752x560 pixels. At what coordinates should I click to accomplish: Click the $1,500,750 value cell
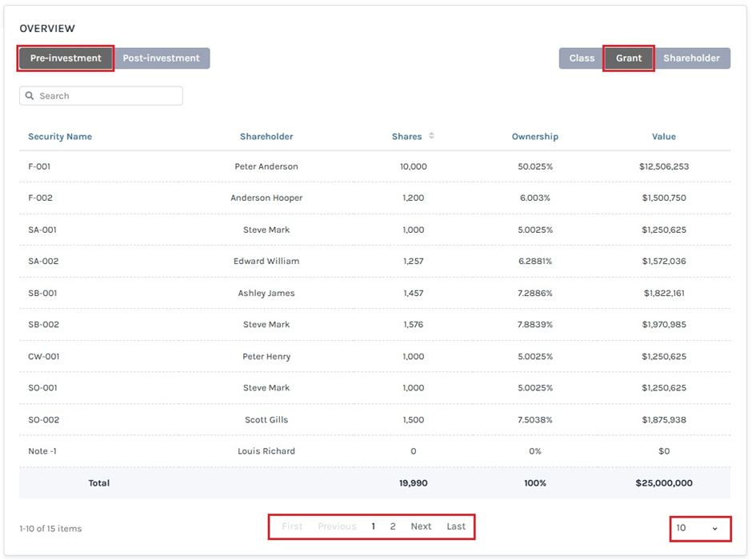(664, 198)
